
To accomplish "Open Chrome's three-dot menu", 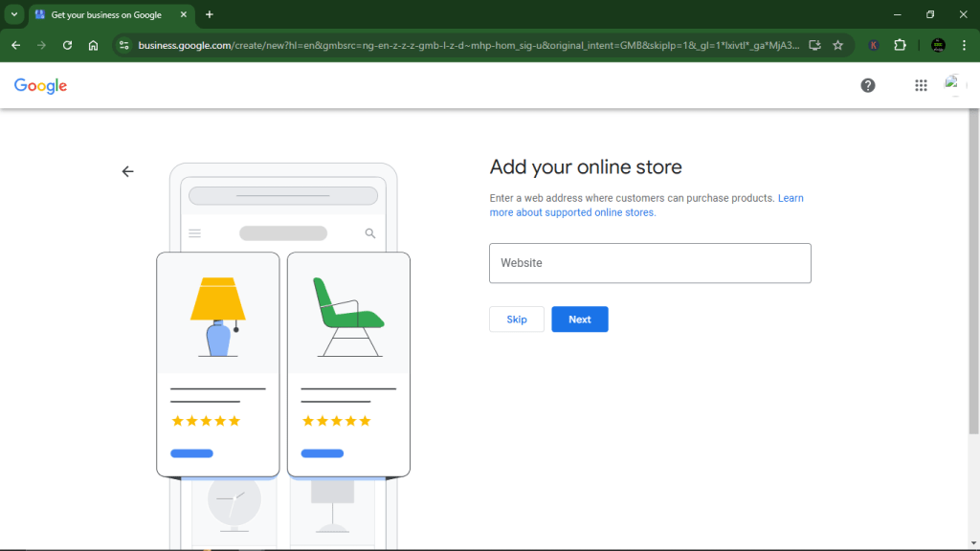I will (x=962, y=44).
